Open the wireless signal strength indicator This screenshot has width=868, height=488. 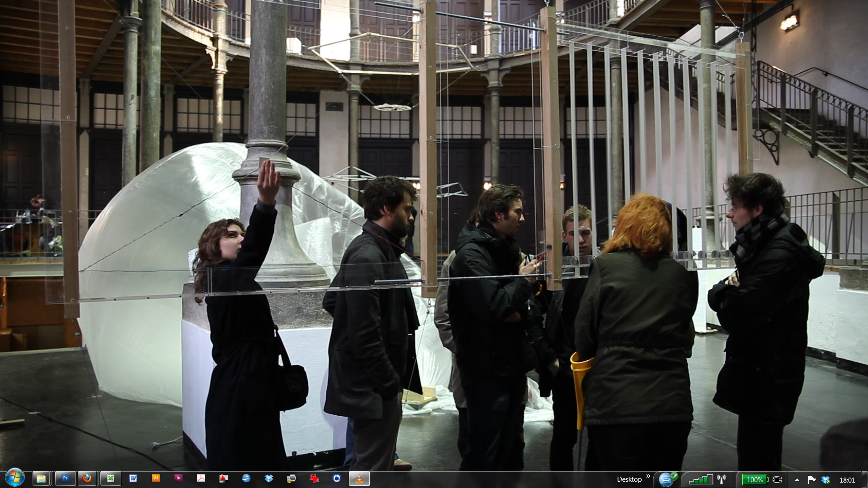[x=700, y=480]
